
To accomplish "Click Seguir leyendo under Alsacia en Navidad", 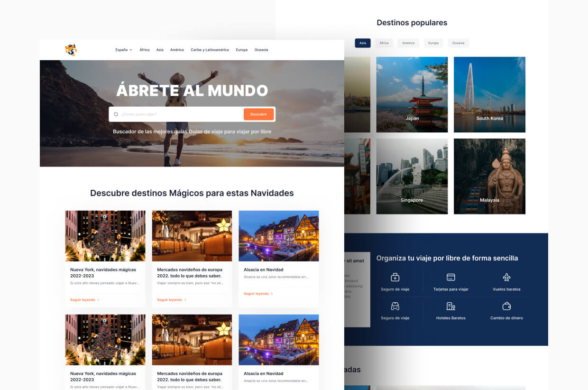I will [x=258, y=294].
